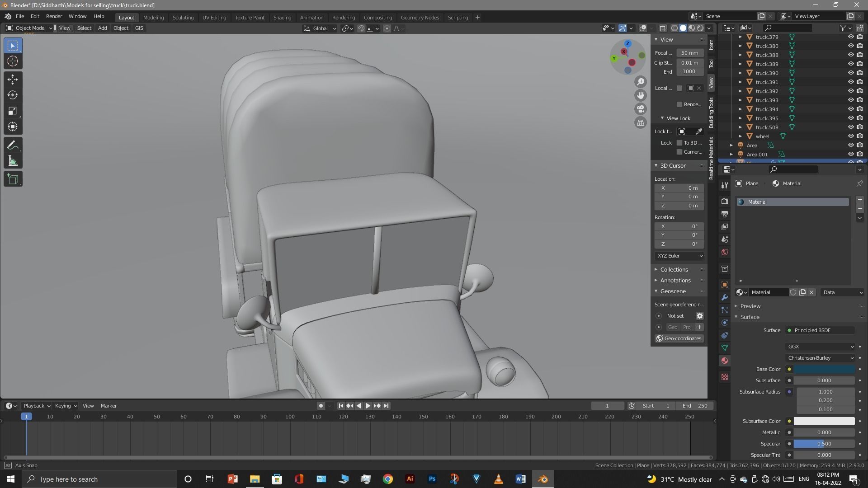Select the Rotate tool

point(13,95)
